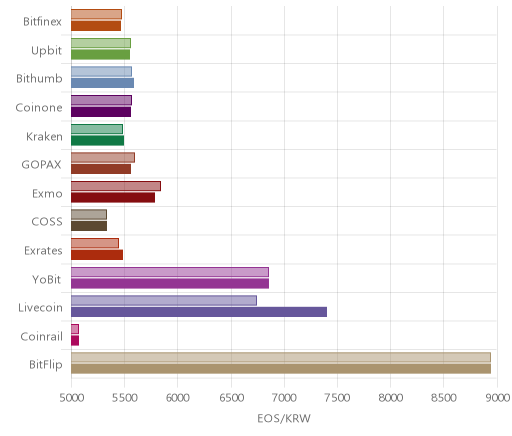The height and width of the screenshot is (436, 512).
Task: Select the YoBit dark magenta bar
Action: coord(170,283)
